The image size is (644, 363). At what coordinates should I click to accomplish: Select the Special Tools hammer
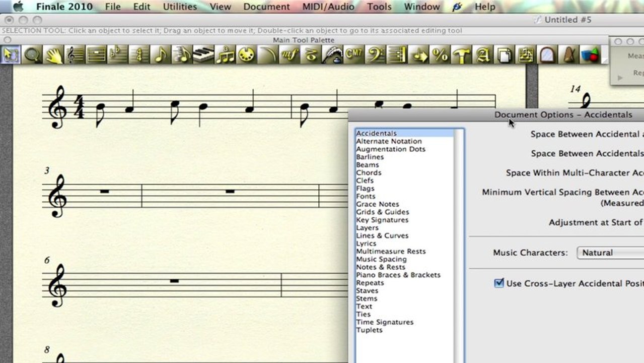tap(461, 54)
